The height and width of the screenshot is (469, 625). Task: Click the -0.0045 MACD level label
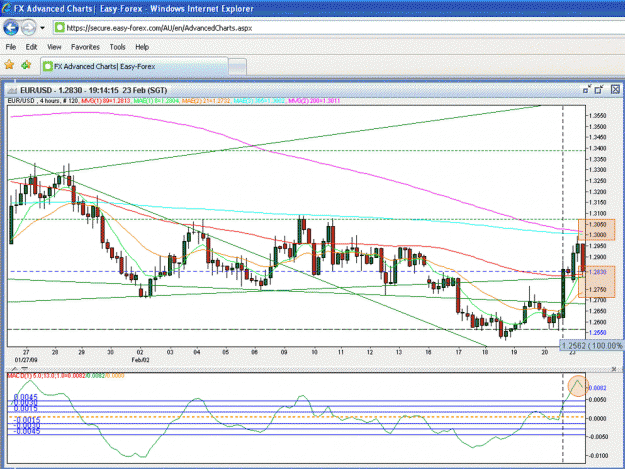pyautogui.click(x=26, y=431)
